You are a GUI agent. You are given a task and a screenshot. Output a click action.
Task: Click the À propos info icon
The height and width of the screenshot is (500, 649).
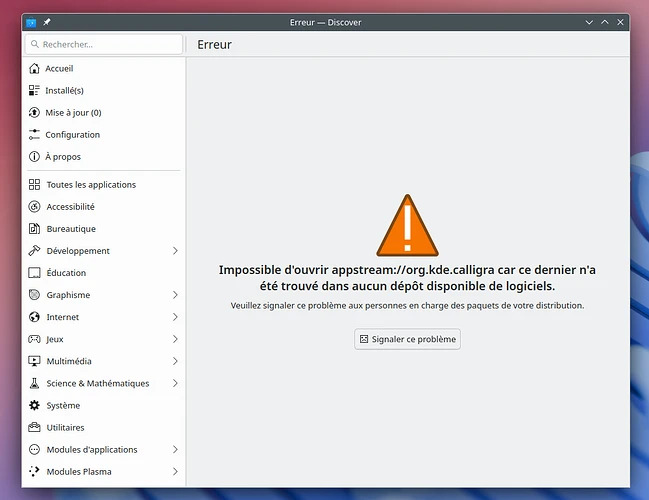tap(34, 157)
